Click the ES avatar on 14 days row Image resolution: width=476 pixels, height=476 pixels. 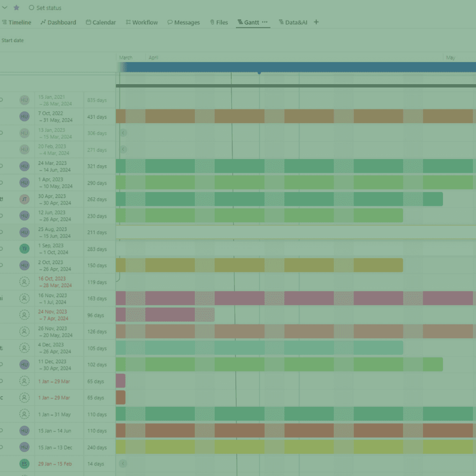point(24,464)
